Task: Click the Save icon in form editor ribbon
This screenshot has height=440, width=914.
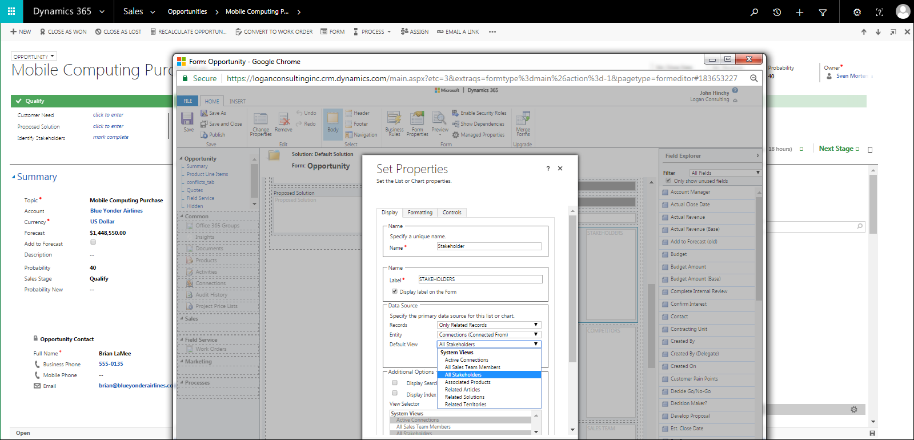Action: coord(188,123)
